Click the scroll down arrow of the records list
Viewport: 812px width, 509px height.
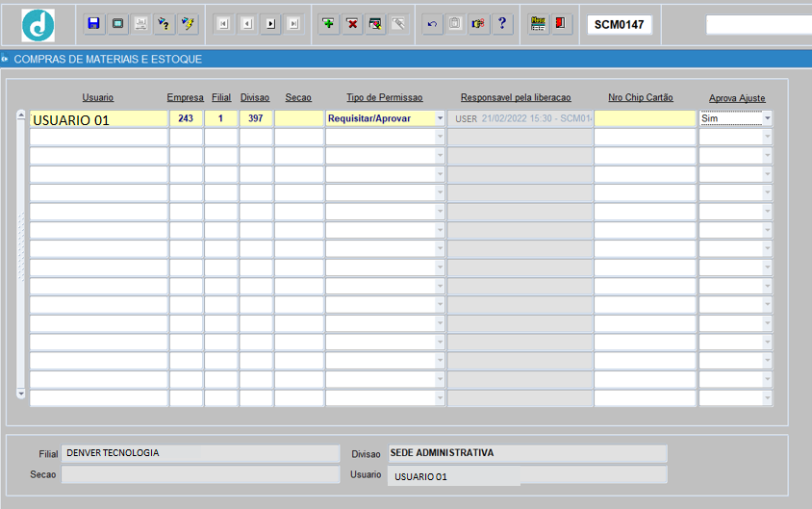point(21,394)
